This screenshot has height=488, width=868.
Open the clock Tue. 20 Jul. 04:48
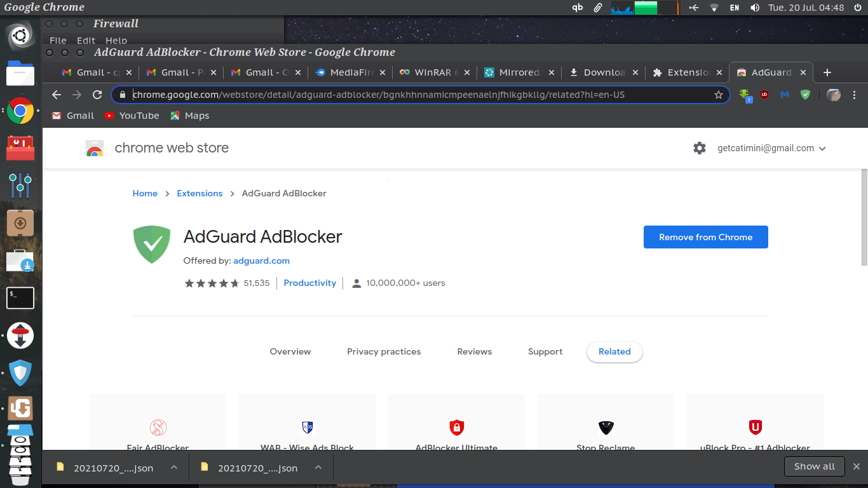[806, 8]
